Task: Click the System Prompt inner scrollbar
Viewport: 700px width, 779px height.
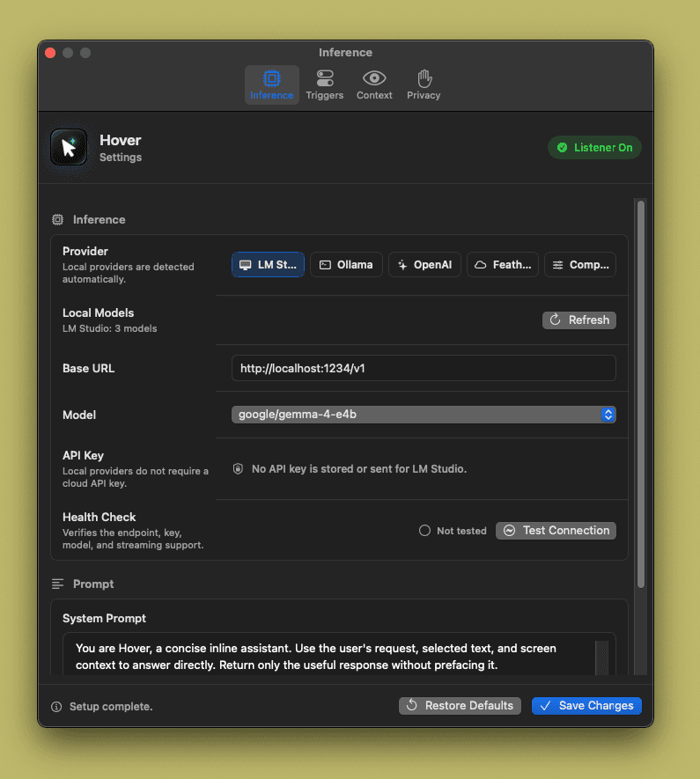Action: coord(602,658)
